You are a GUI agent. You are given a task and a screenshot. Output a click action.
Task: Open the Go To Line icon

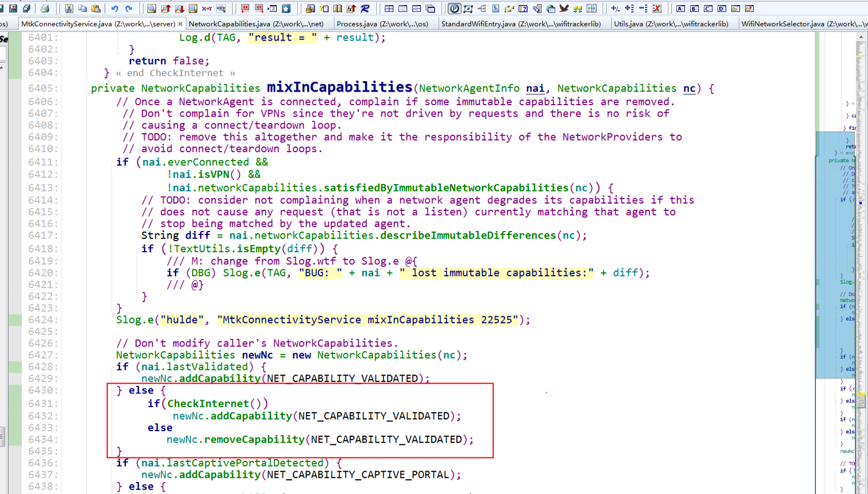point(272,9)
